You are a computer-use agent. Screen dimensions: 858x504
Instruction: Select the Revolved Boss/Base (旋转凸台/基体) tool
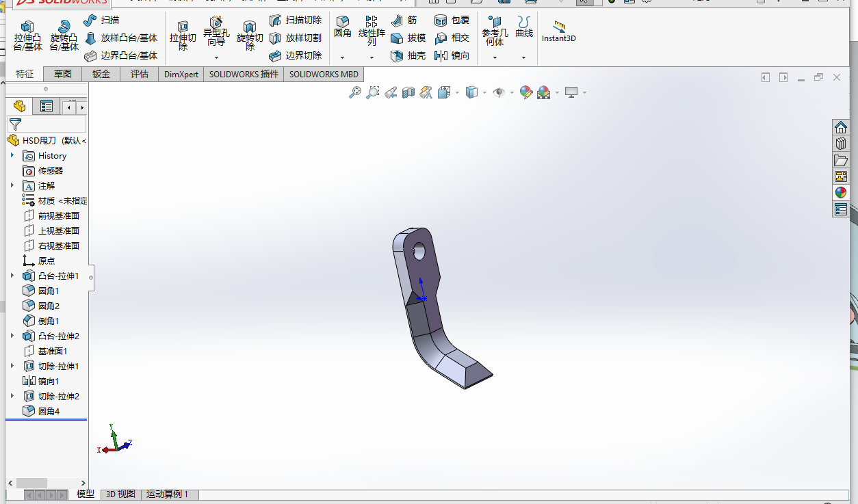pyautogui.click(x=64, y=36)
